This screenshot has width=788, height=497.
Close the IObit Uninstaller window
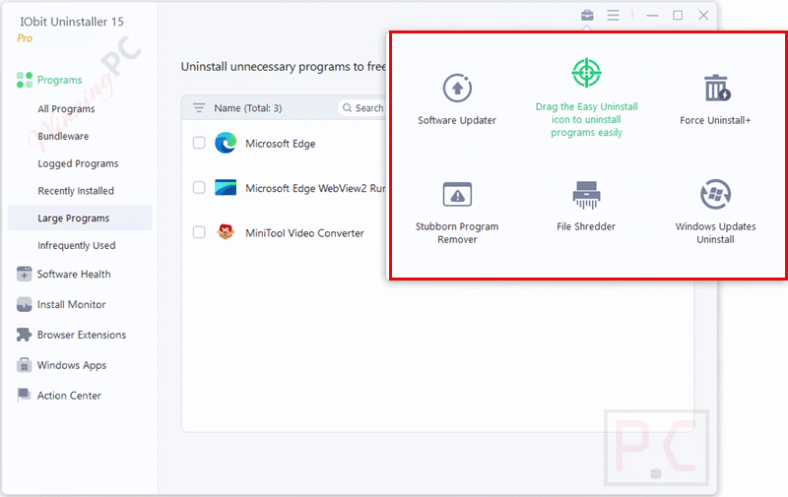click(704, 16)
